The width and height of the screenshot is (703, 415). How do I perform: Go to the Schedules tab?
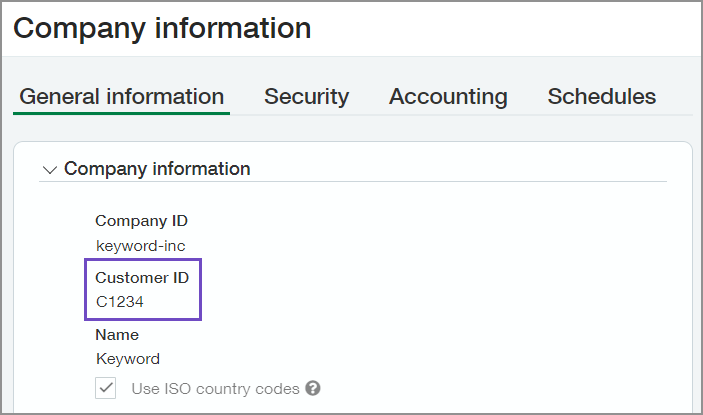pyautogui.click(x=601, y=97)
